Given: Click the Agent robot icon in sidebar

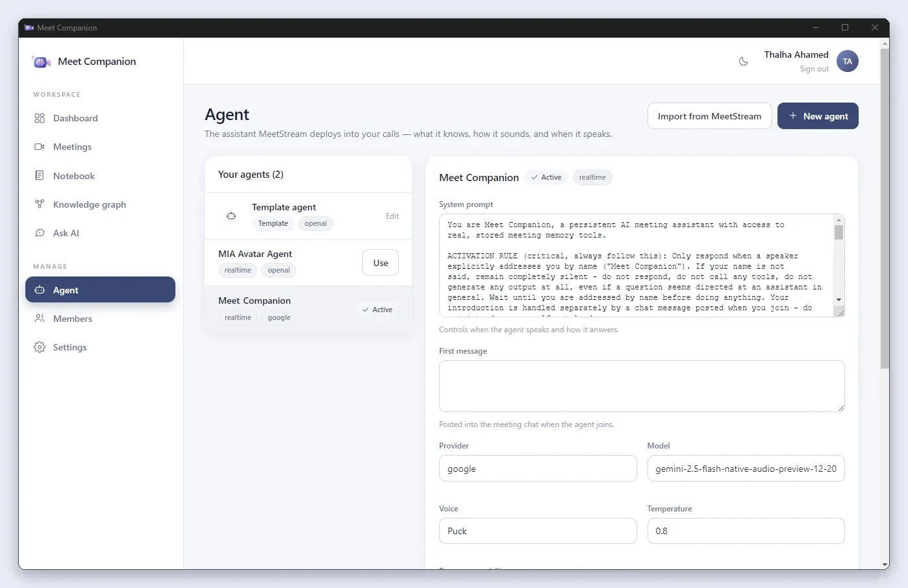Looking at the screenshot, I should (x=40, y=290).
